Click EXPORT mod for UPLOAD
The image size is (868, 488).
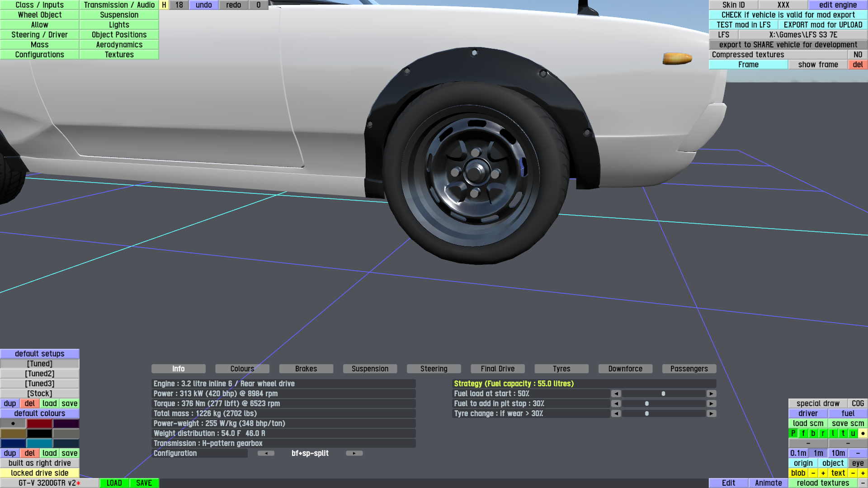[x=823, y=25]
